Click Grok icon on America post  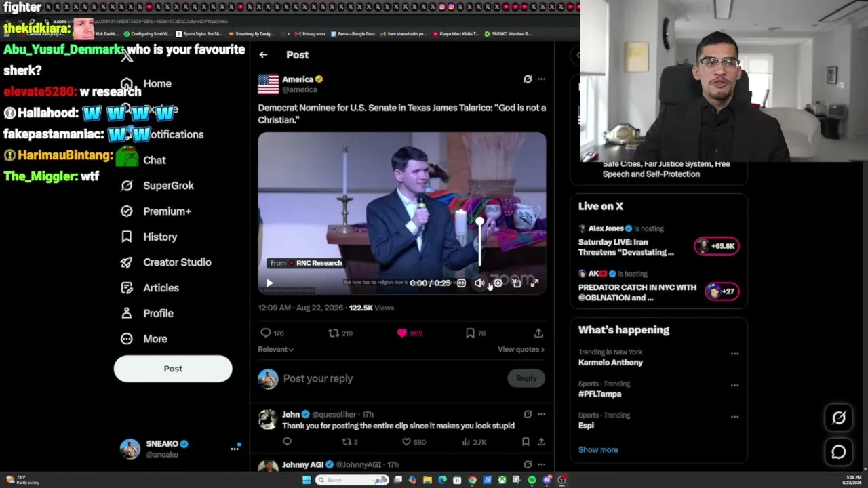pyautogui.click(x=528, y=79)
